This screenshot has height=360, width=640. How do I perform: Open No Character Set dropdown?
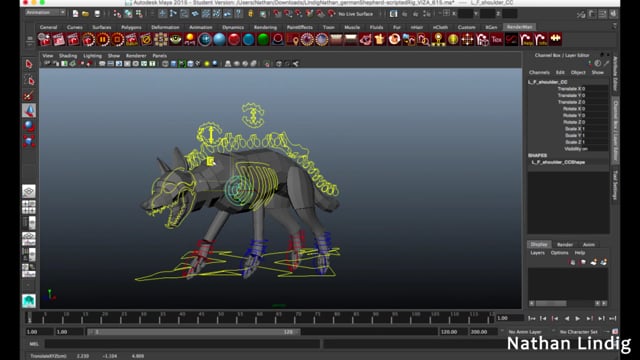pos(579,332)
